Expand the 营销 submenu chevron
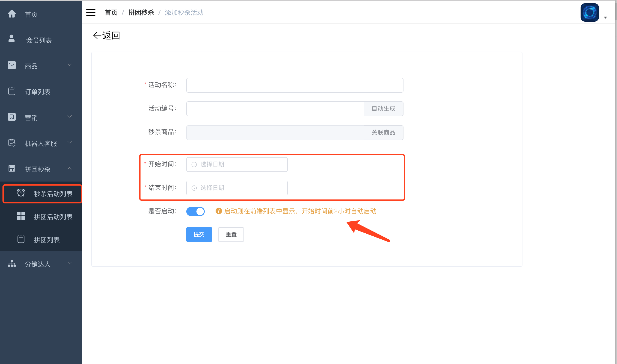617x364 pixels. (x=70, y=117)
